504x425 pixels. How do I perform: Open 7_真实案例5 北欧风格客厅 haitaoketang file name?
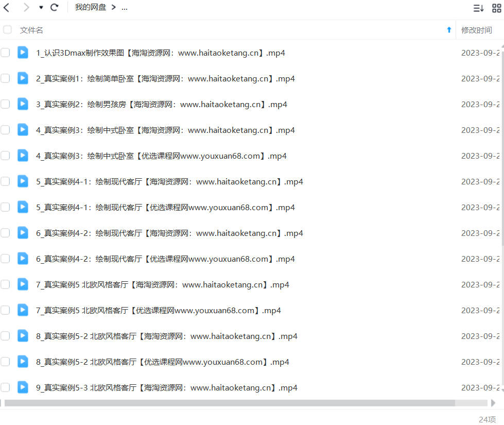tap(162, 285)
